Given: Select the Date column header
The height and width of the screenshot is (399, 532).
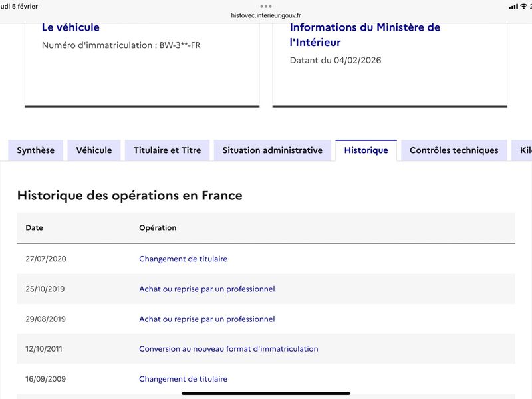Looking at the screenshot, I should coord(35,227).
